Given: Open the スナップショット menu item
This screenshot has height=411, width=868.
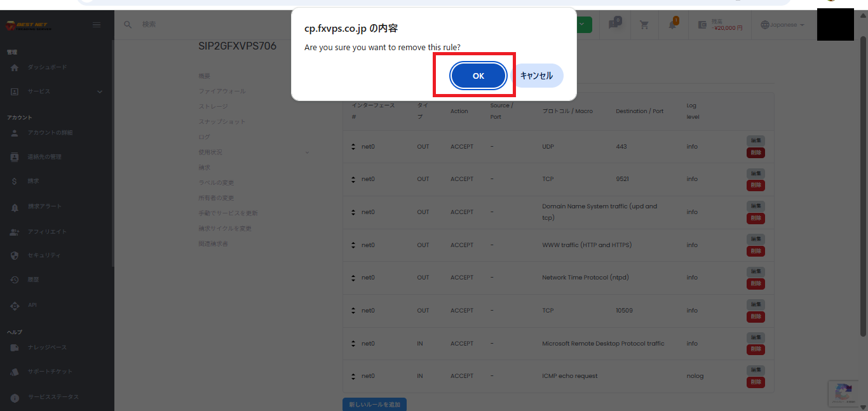Looking at the screenshot, I should [x=222, y=122].
